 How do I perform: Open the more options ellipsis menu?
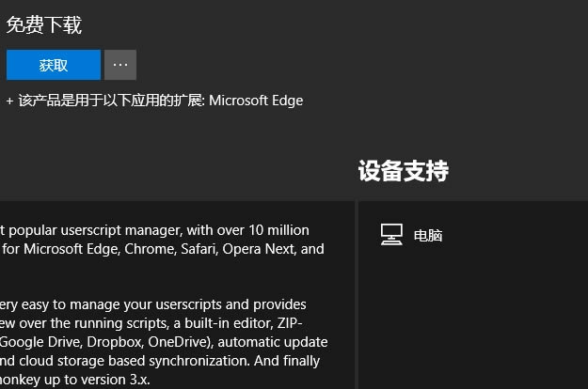pyautogui.click(x=120, y=65)
